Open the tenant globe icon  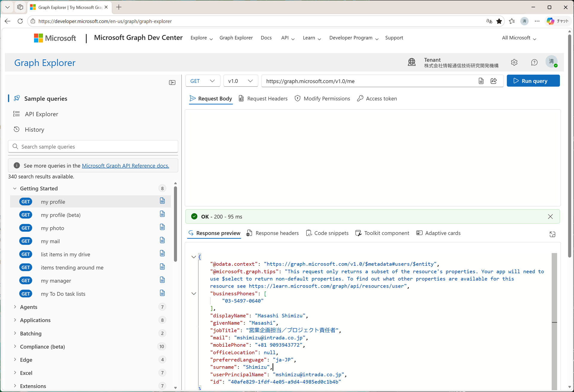[412, 62]
